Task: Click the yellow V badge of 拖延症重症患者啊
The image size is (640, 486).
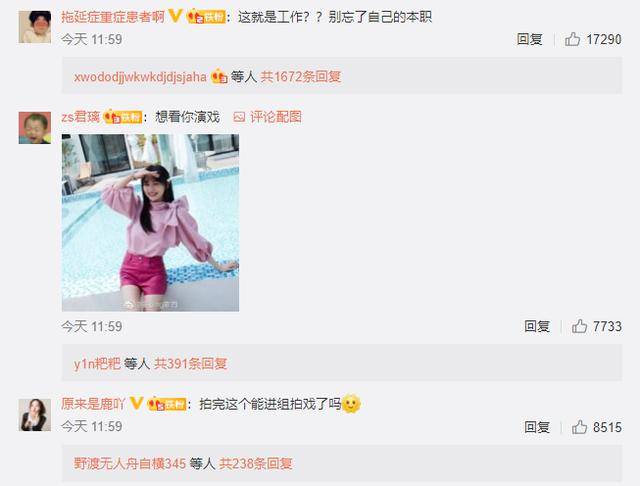Action: (x=175, y=16)
